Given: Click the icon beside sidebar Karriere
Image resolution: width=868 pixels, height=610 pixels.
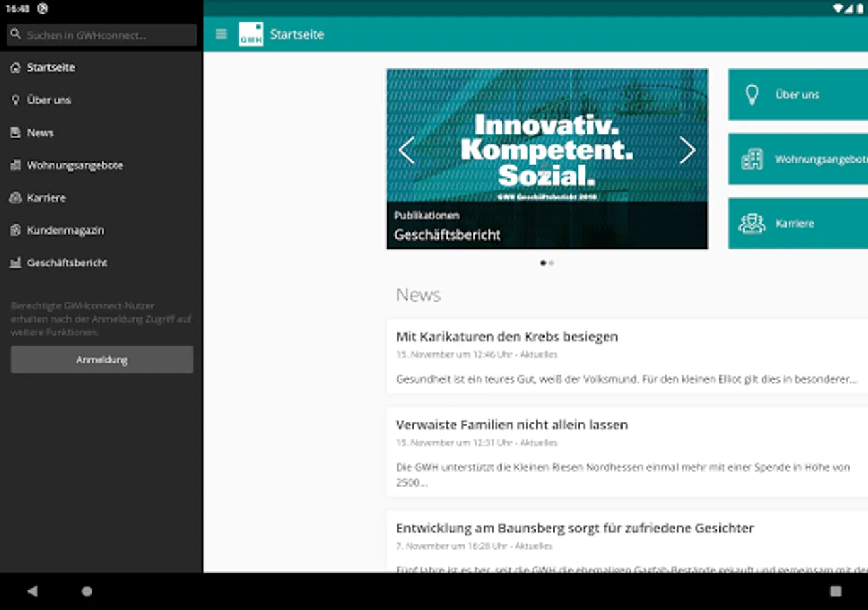Looking at the screenshot, I should coord(16,197).
